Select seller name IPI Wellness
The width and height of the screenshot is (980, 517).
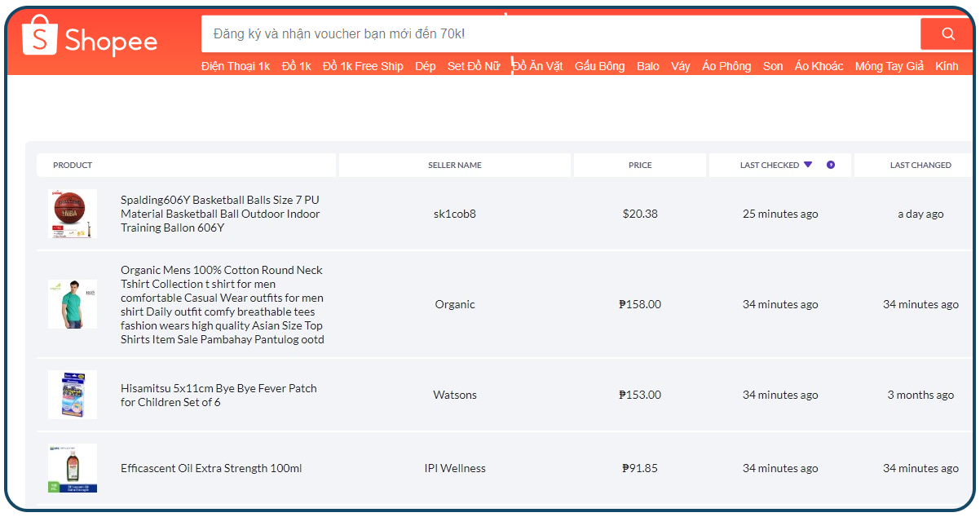click(455, 468)
